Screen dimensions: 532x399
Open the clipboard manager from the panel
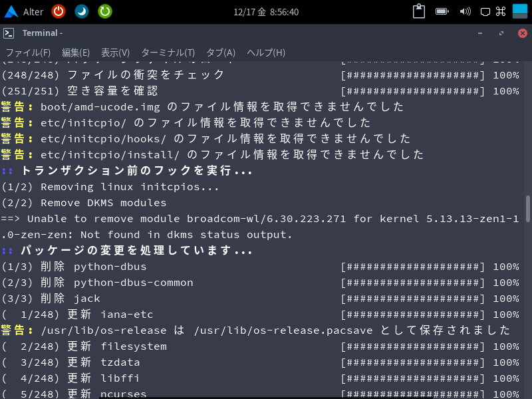(x=418, y=11)
